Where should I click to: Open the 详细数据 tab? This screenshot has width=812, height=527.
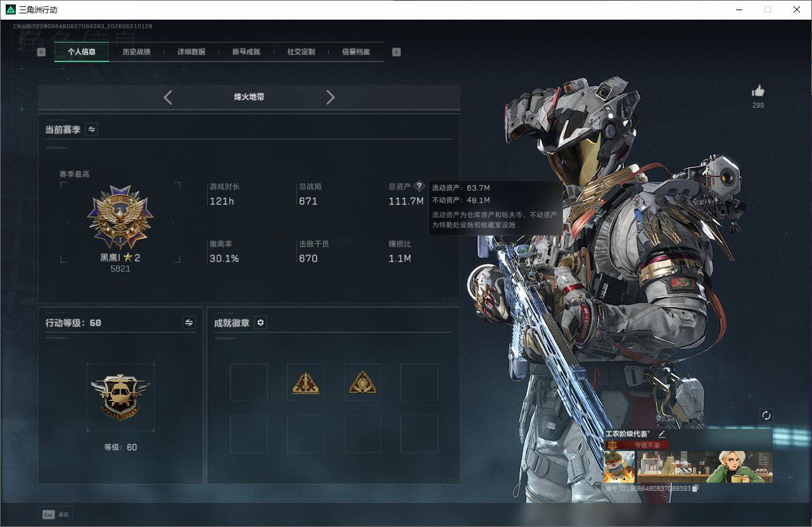(191, 52)
